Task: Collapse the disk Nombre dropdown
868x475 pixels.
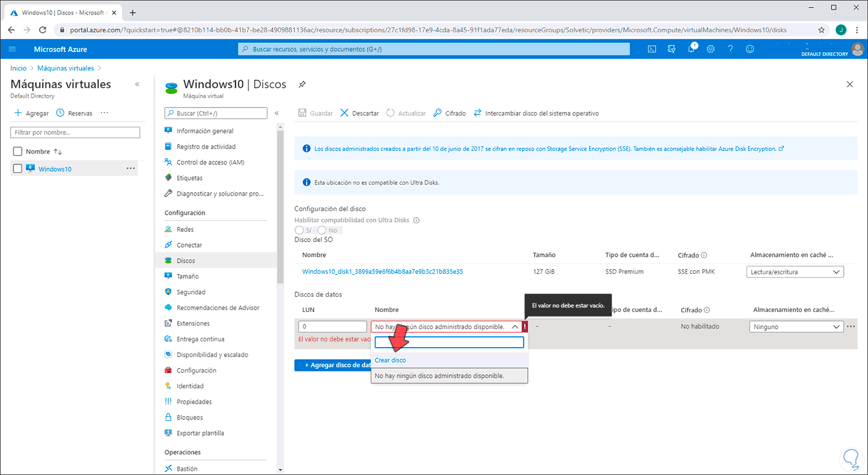Action: click(515, 327)
